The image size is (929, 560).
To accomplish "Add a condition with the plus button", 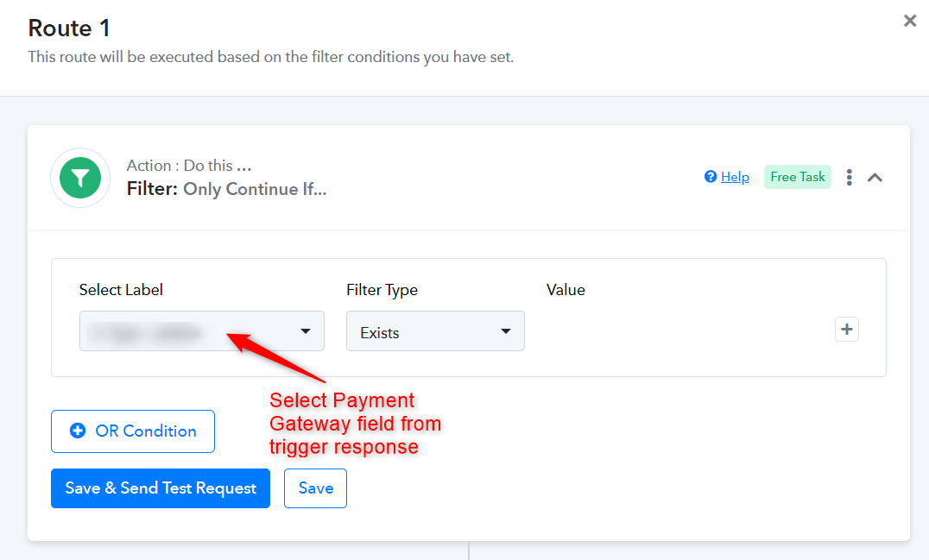I will 847,329.
